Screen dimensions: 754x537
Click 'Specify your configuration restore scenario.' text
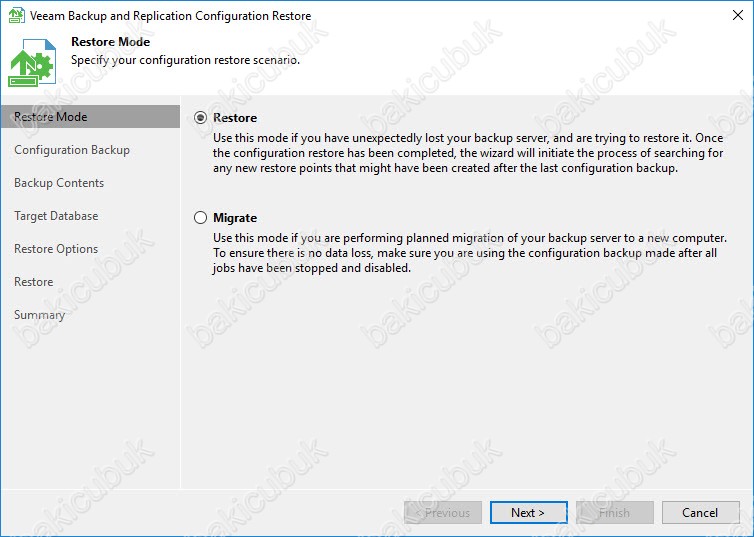click(186, 60)
